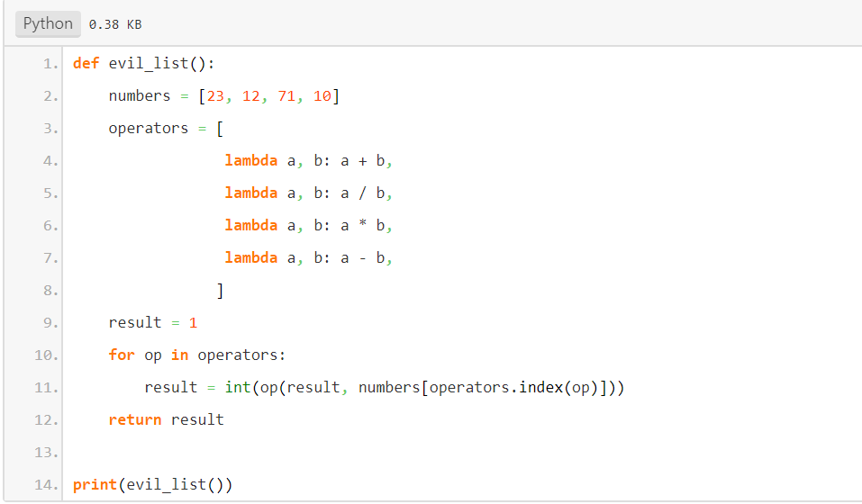The height and width of the screenshot is (504, 862).
Task: Click the number 12 in the list
Action: coord(250,96)
